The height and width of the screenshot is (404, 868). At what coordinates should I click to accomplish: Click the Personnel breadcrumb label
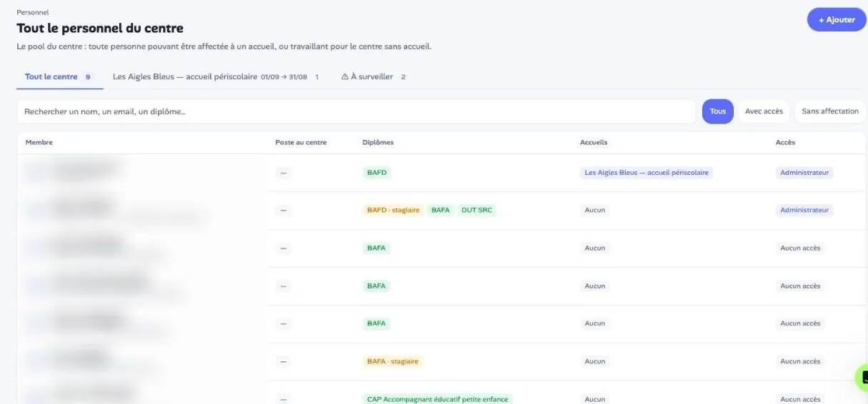point(33,13)
